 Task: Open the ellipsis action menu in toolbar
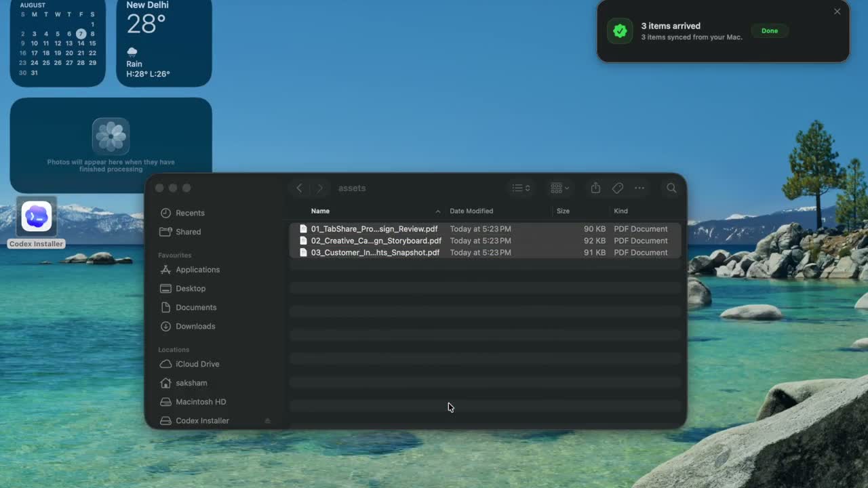point(639,188)
